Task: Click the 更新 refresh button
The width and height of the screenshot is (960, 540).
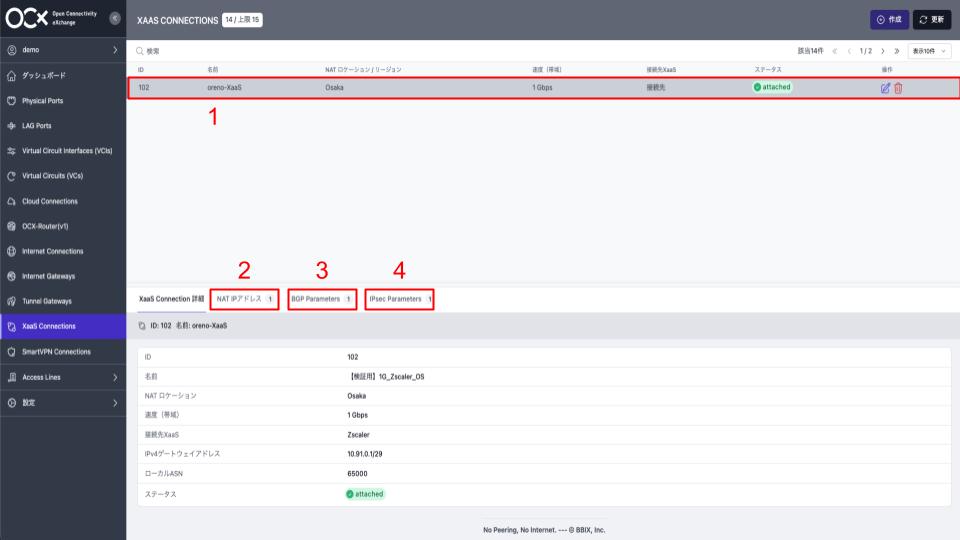Action: tap(932, 19)
